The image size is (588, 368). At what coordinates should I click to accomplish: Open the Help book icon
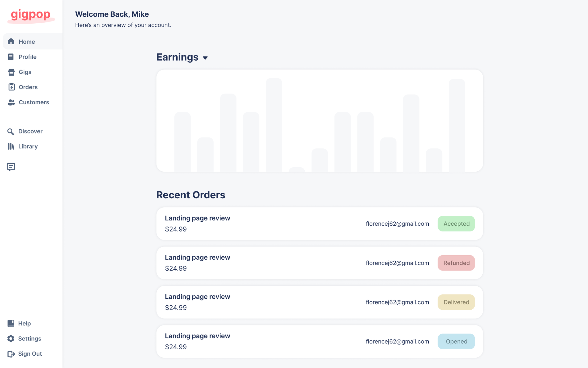point(11,323)
